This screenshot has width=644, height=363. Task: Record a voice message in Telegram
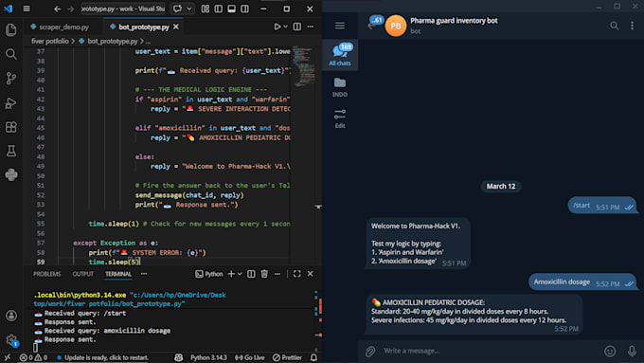[632, 351]
